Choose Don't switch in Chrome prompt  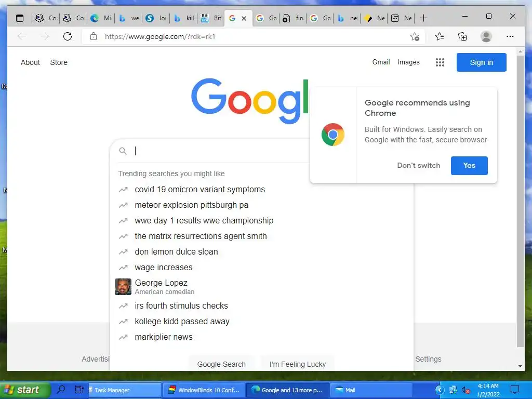(x=418, y=166)
